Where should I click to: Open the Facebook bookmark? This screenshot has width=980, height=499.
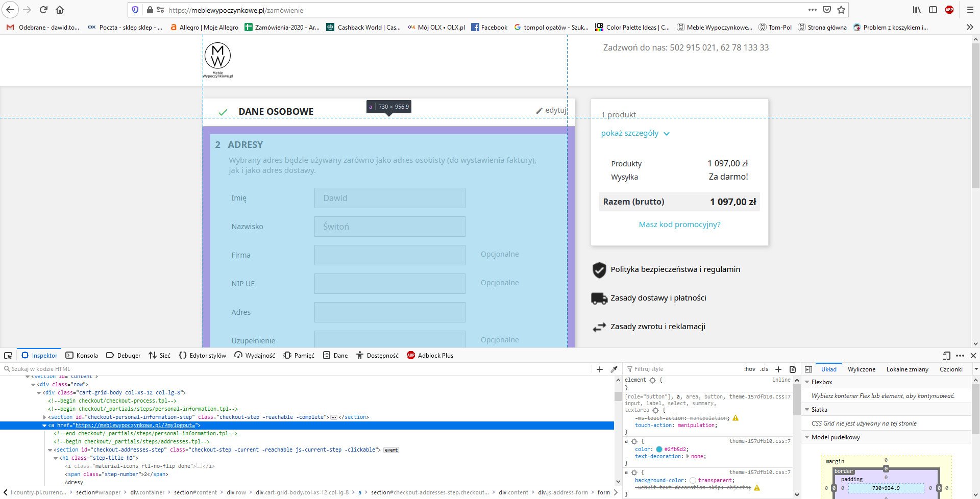(489, 28)
